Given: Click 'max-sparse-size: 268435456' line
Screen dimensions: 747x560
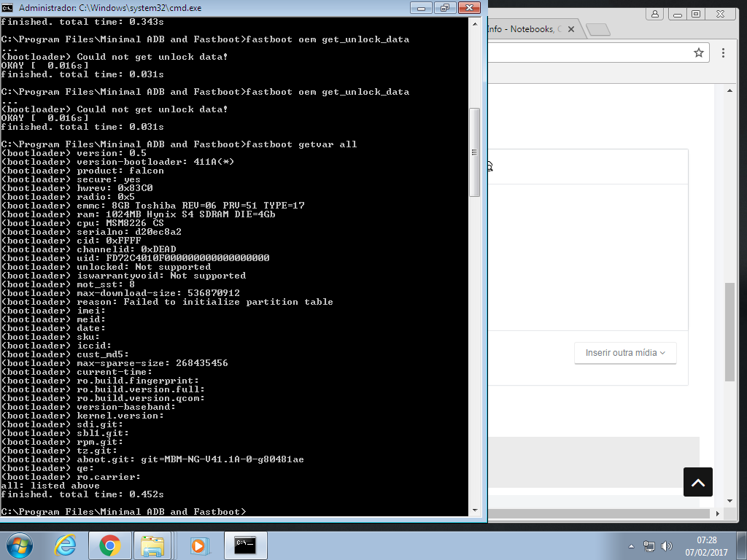Looking at the screenshot, I should pyautogui.click(x=115, y=363).
